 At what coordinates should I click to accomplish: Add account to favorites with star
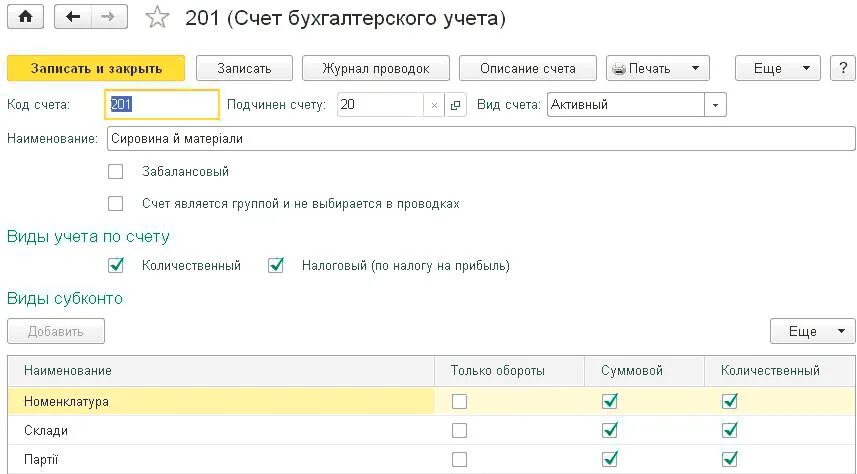point(157,17)
